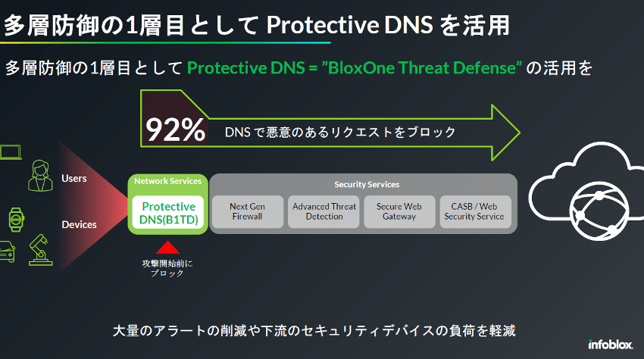
Task: Click the Devices label
Action: [x=79, y=224]
